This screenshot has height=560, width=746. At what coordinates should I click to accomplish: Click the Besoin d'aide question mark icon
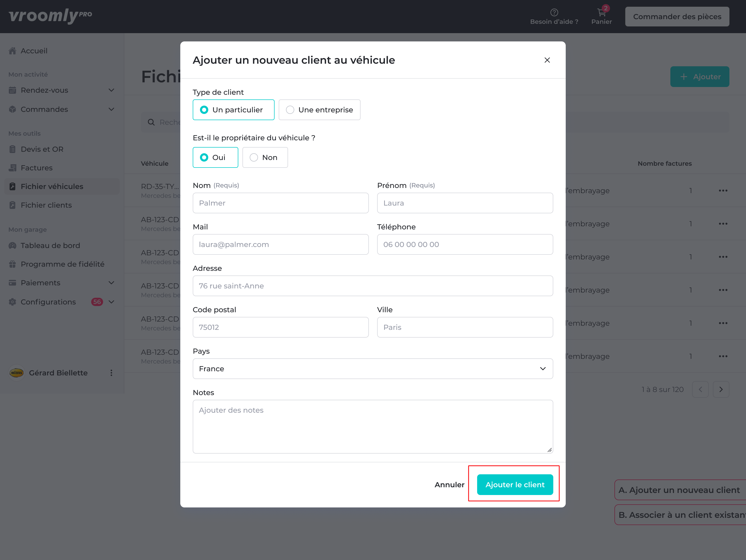tap(554, 12)
